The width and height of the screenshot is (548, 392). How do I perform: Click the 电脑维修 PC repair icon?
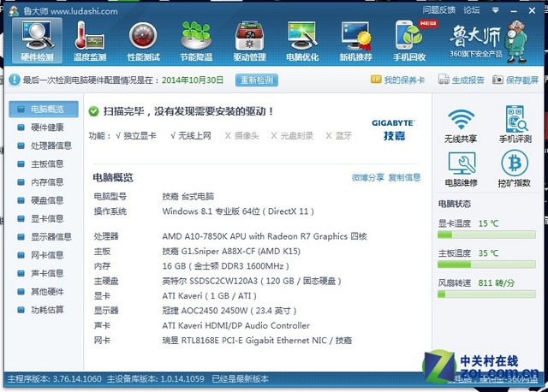462,163
